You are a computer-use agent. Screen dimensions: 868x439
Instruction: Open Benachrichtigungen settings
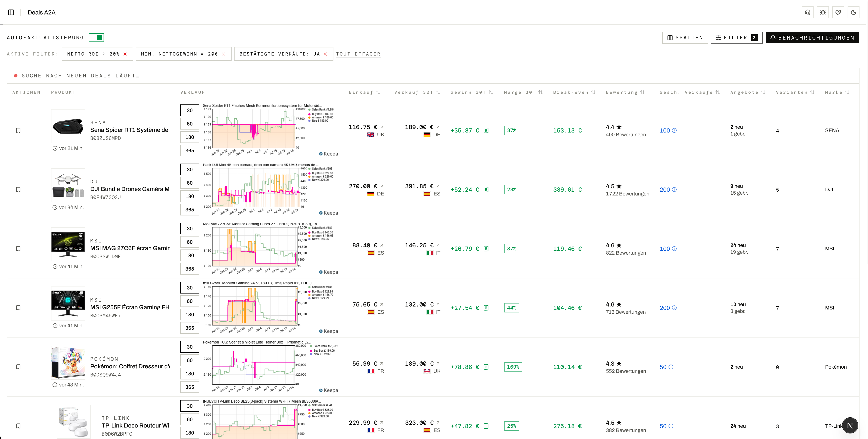point(812,38)
